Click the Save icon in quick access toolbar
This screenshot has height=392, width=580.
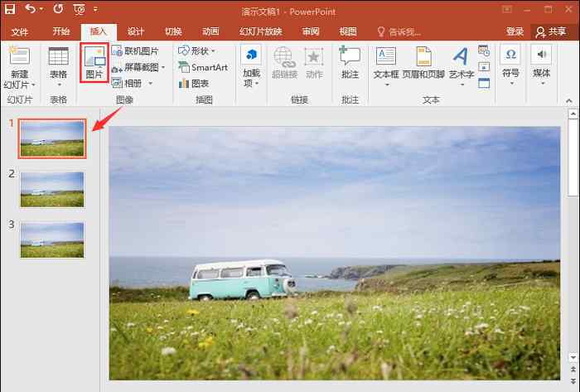[x=10, y=9]
